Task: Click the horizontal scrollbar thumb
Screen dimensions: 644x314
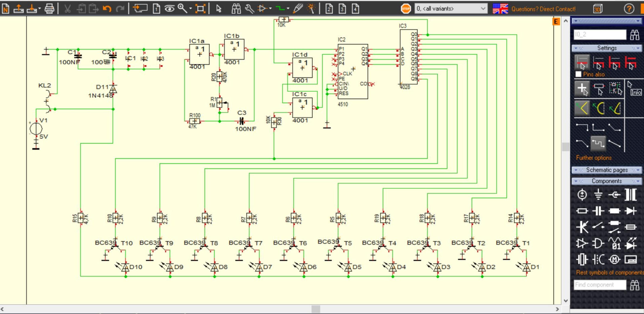Action: (x=316, y=309)
